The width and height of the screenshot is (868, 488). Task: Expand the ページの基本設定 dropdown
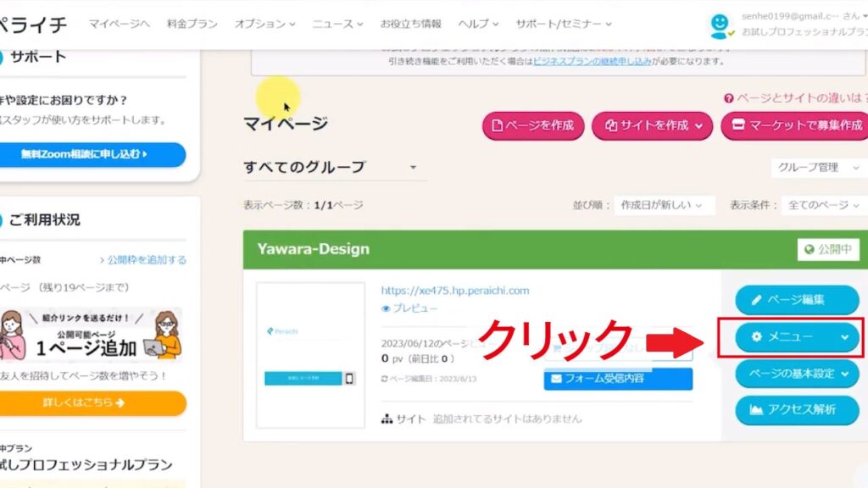[797, 374]
